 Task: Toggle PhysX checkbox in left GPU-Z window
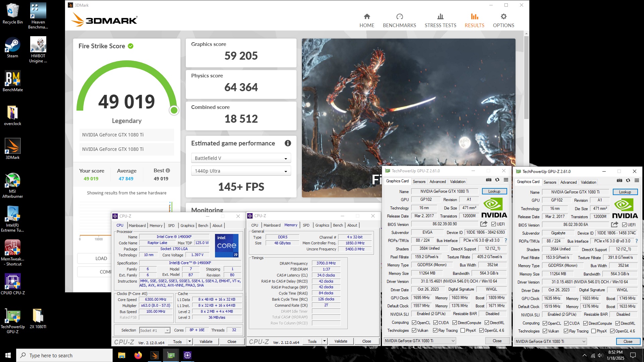pyautogui.click(x=463, y=330)
